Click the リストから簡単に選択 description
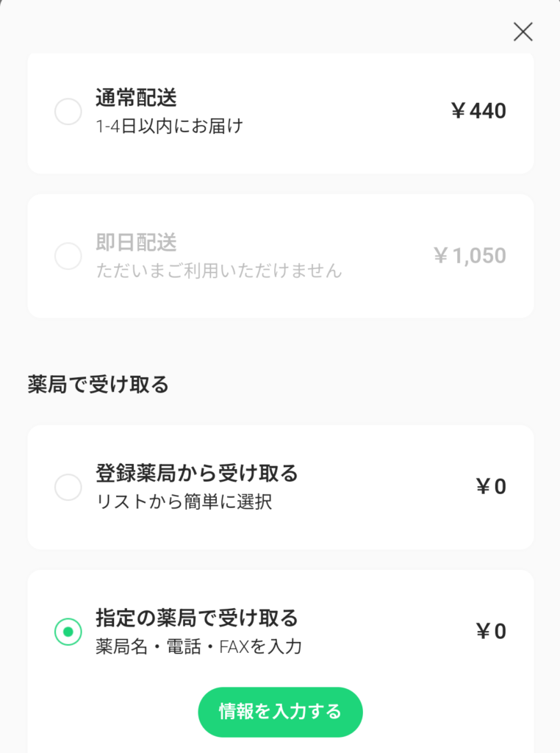The height and width of the screenshot is (753, 560). 184,503
